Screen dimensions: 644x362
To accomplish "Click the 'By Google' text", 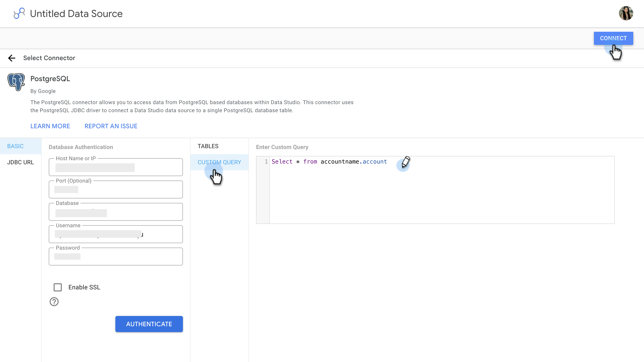I will coord(43,91).
